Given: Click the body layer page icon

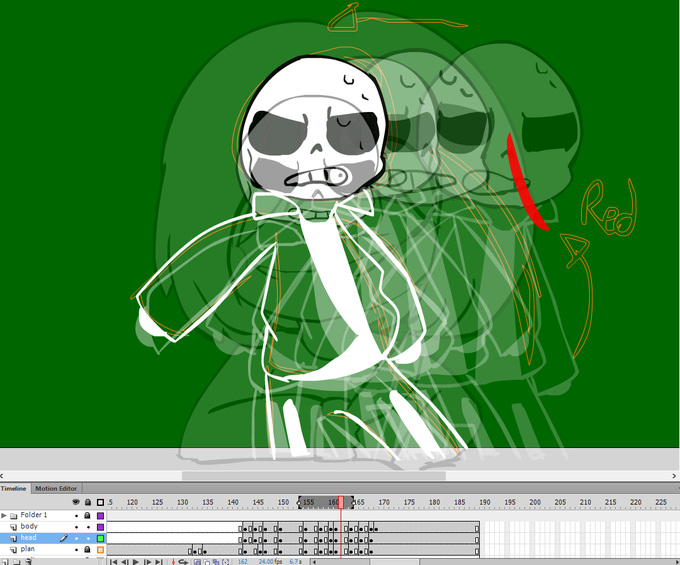Looking at the screenshot, I should point(13,527).
